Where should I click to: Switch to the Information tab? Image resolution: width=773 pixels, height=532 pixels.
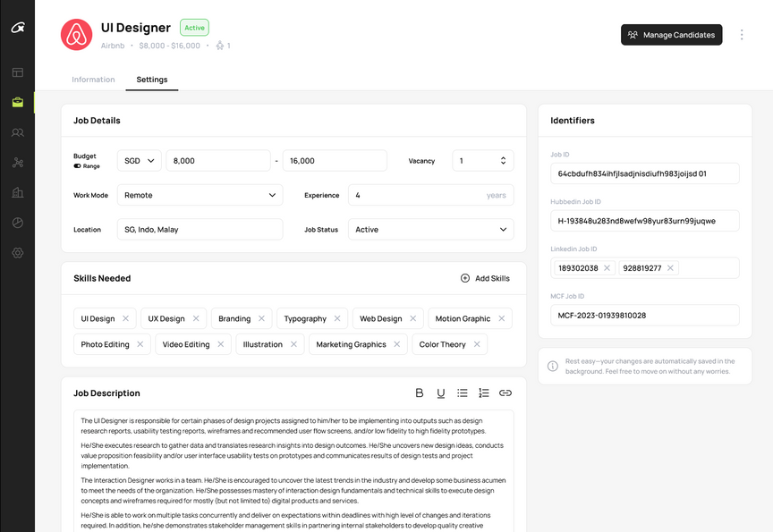pos(93,80)
